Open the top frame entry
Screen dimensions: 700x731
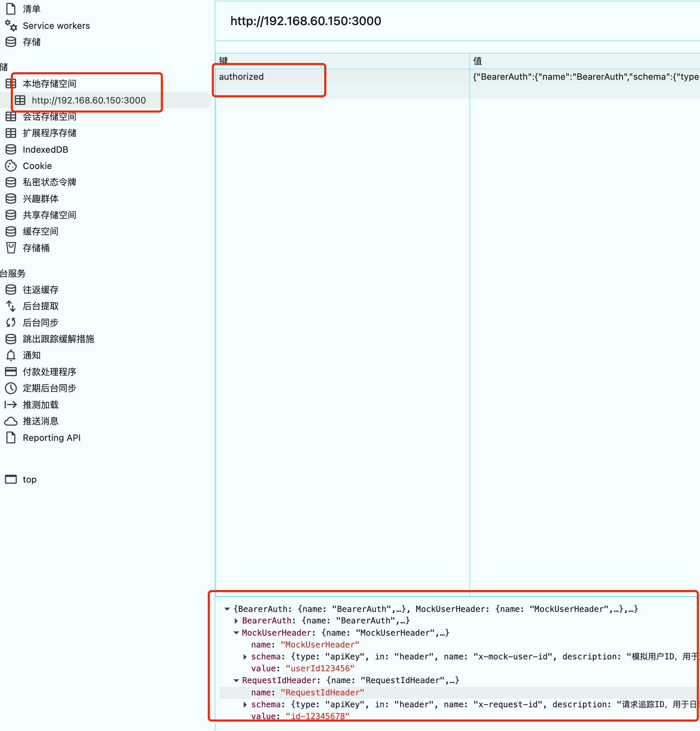tap(30, 479)
